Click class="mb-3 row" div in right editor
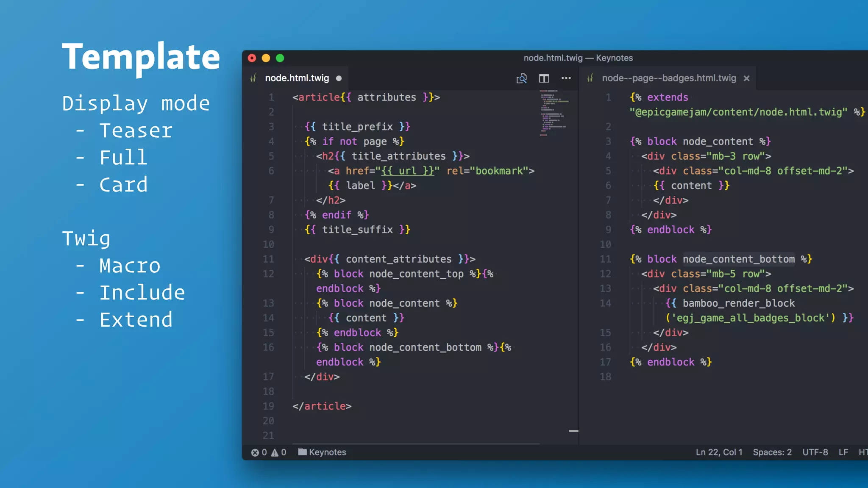Screen dimensions: 868x488 [706, 156]
